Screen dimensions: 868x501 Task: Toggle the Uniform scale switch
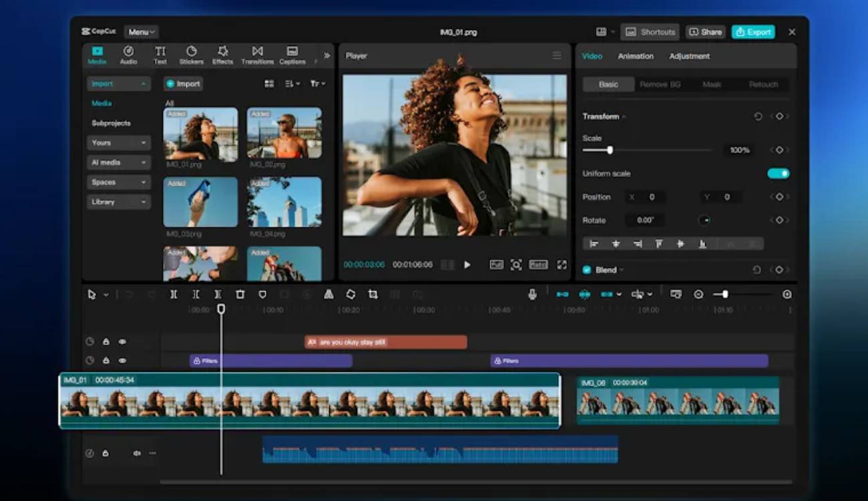tap(779, 174)
